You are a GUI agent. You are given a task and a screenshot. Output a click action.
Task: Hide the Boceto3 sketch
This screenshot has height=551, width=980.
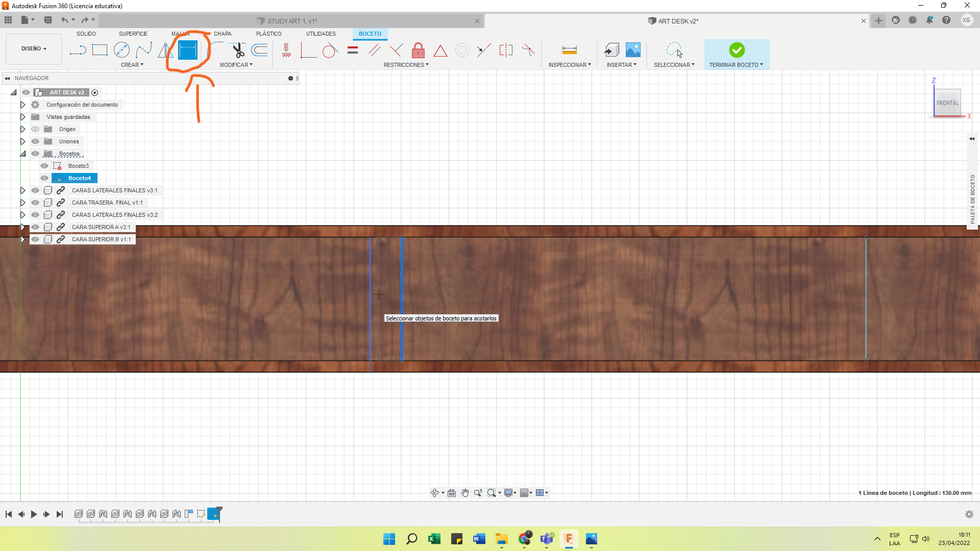coord(44,166)
